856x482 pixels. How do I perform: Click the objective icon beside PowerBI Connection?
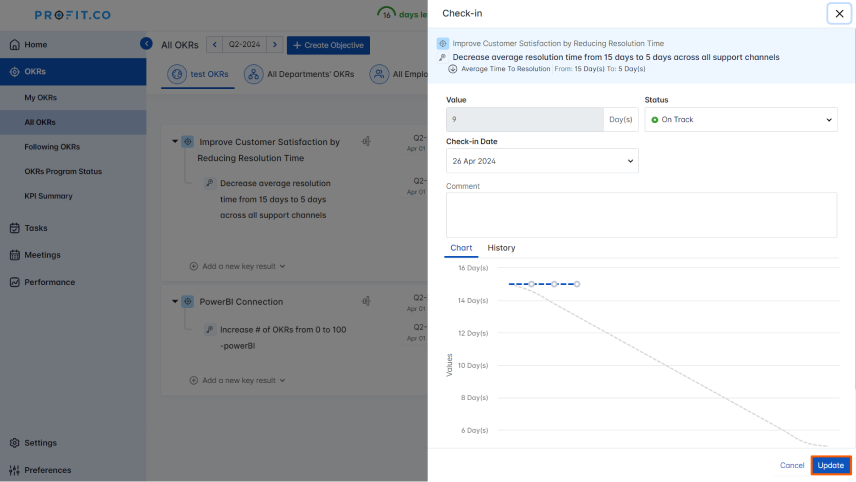click(188, 301)
